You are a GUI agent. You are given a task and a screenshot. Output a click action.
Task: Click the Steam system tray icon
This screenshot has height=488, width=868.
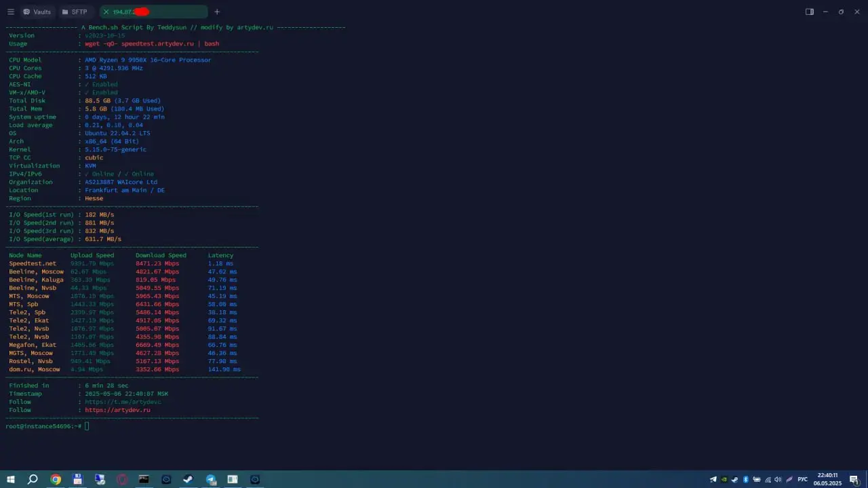pyautogui.click(x=735, y=479)
